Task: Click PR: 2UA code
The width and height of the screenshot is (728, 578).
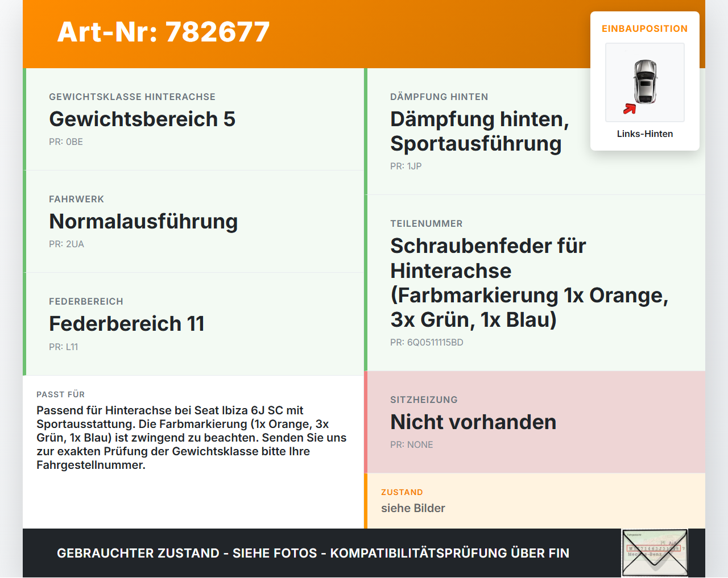Action: point(67,244)
